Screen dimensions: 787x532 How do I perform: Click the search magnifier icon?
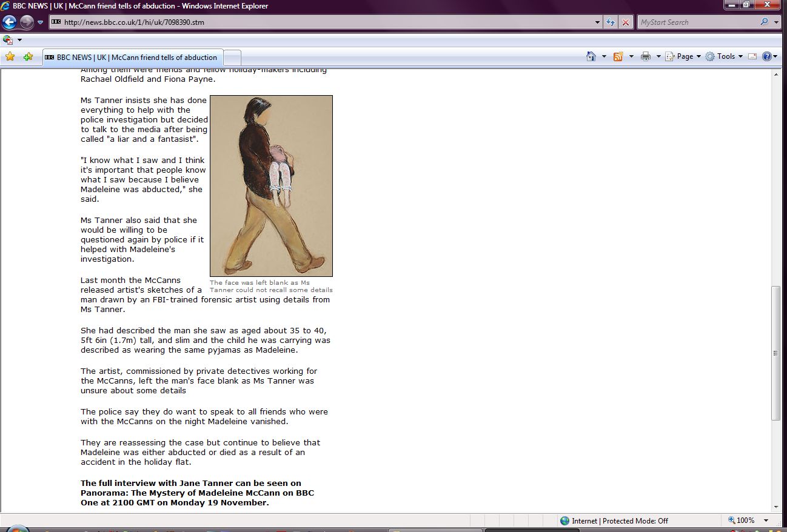(764, 22)
